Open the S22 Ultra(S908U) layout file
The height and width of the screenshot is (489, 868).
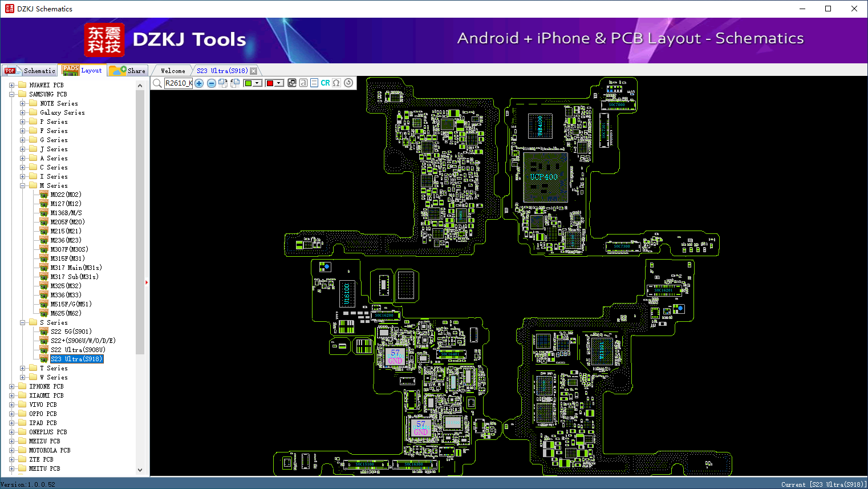pos(78,350)
